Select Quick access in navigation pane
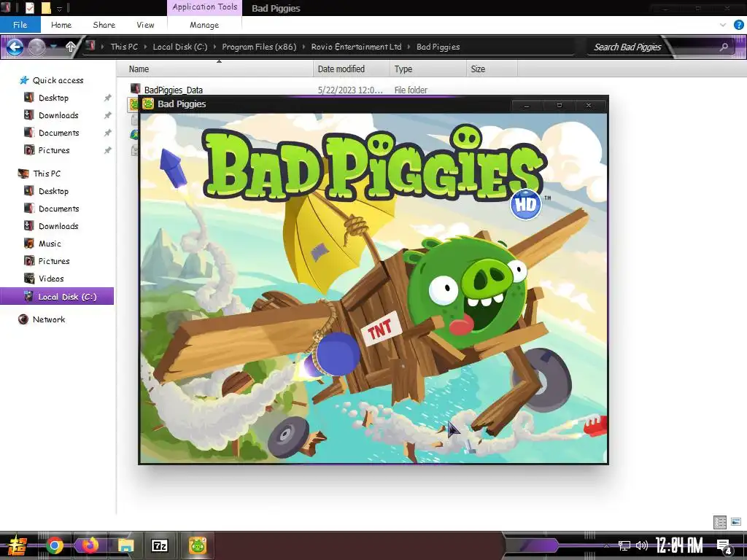 58,80
